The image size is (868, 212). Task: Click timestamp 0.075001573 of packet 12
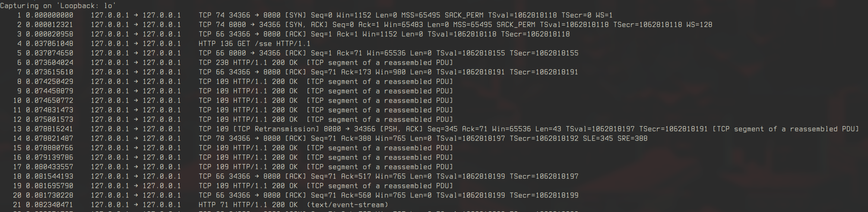point(49,119)
